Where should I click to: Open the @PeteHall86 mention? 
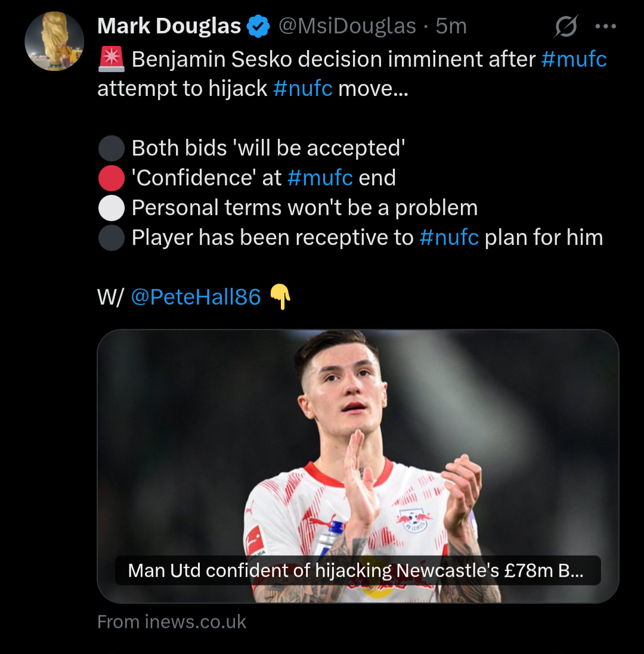196,297
